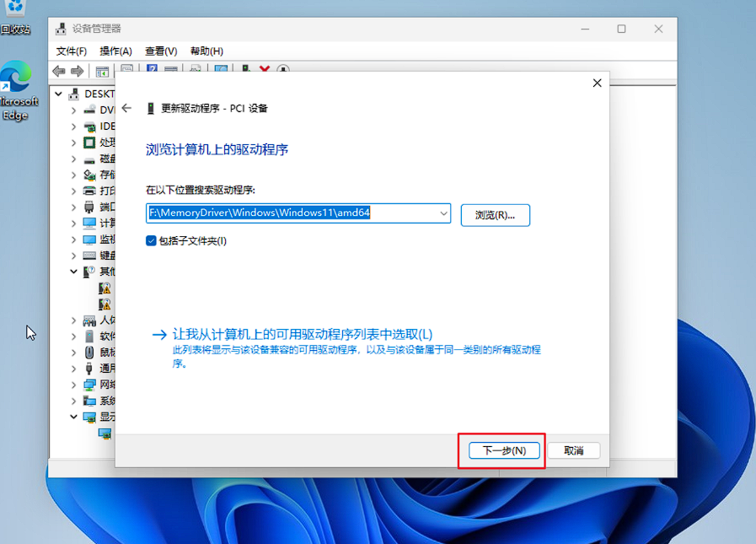The width and height of the screenshot is (756, 544).
Task: Open the Microsoft Edge desktop shortcut
Action: (x=18, y=91)
